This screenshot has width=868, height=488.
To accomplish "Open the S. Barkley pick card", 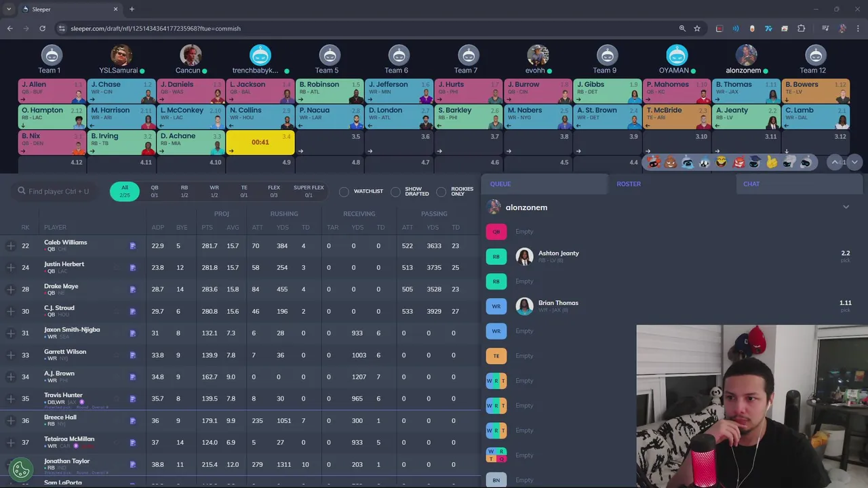I will 469,117.
